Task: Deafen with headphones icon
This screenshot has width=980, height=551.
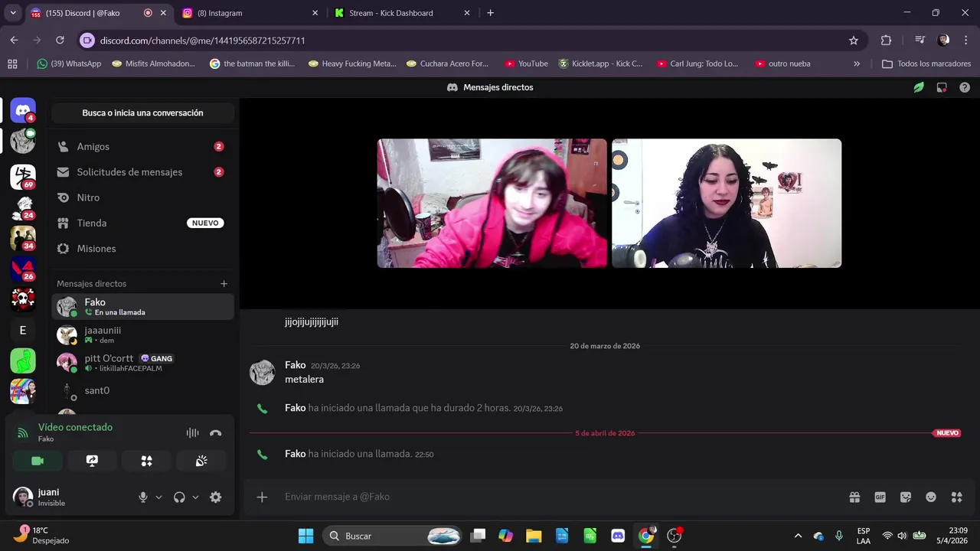Action: (179, 497)
